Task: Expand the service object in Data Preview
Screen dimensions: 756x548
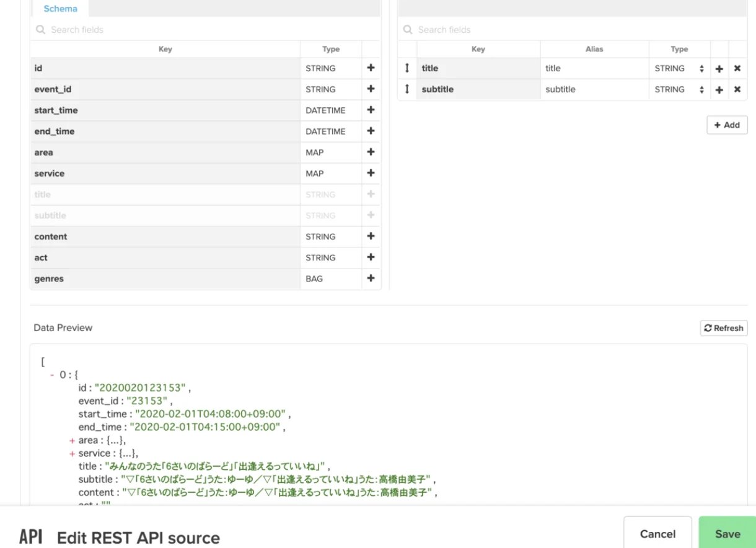Action: [73, 454]
